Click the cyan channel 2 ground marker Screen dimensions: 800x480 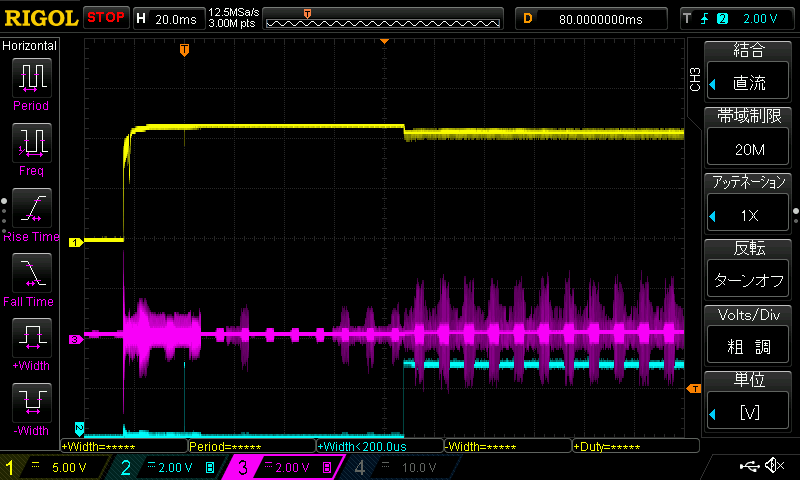click(79, 429)
